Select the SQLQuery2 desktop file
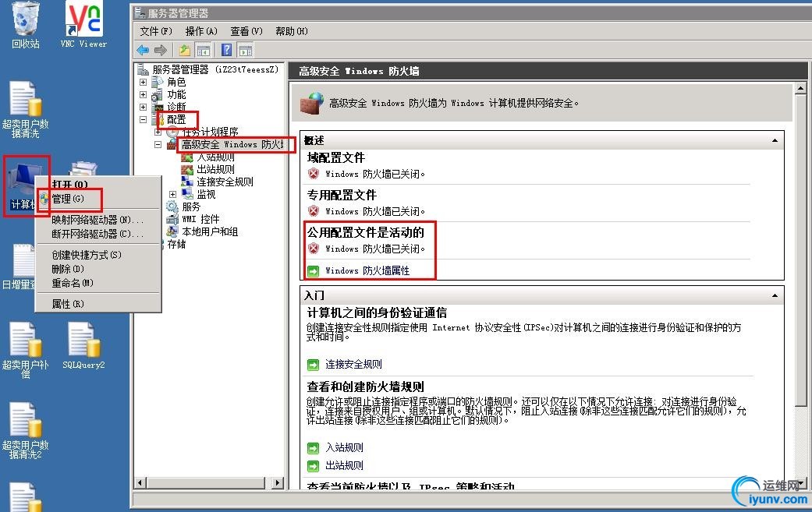812x512 pixels. 83,345
